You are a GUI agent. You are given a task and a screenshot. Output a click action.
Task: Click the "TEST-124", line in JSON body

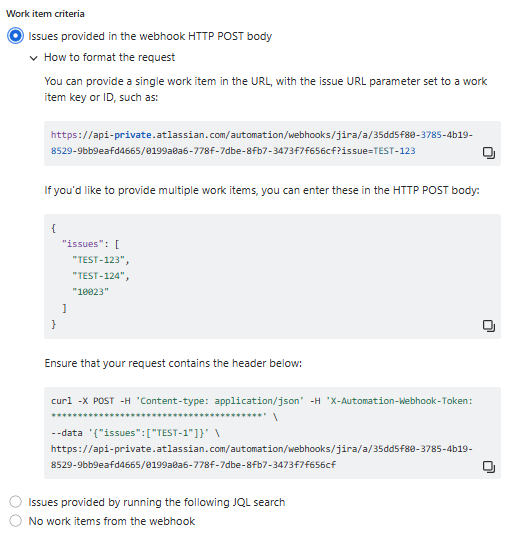(101, 276)
